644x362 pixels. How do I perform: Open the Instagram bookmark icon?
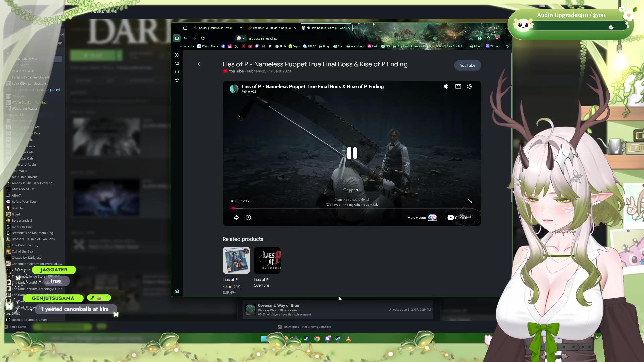coord(230,46)
